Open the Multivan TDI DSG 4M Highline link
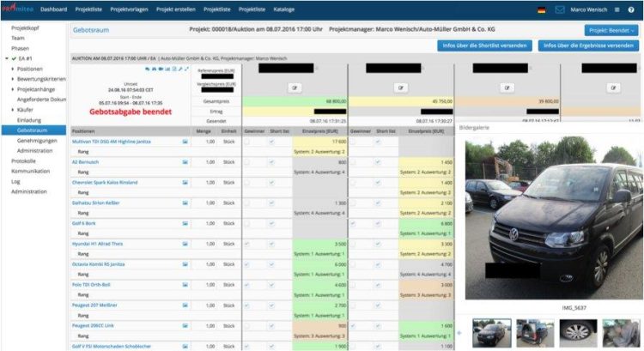Image resolution: width=644 pixels, height=351 pixels. click(x=112, y=142)
